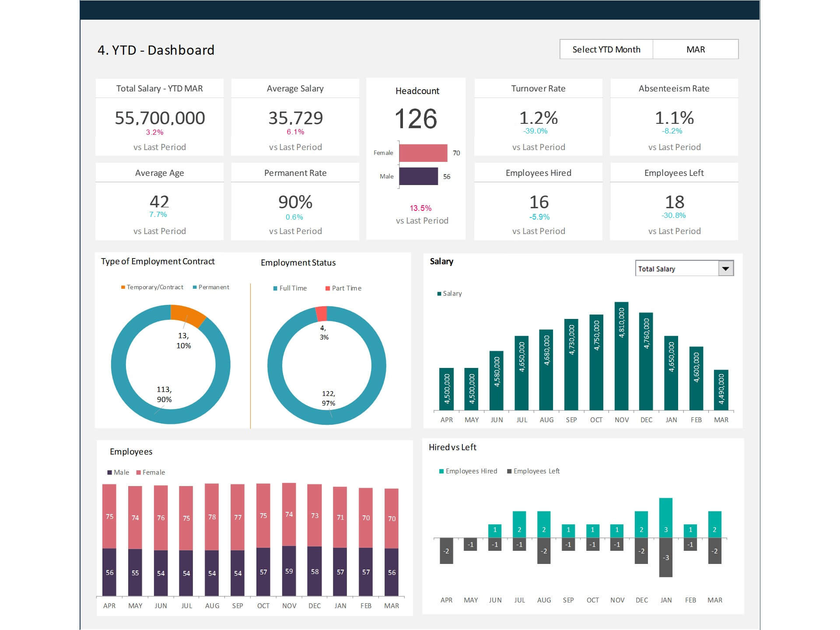This screenshot has height=630, width=840.
Task: Click the Employees Left legend swatch
Action: point(509,471)
